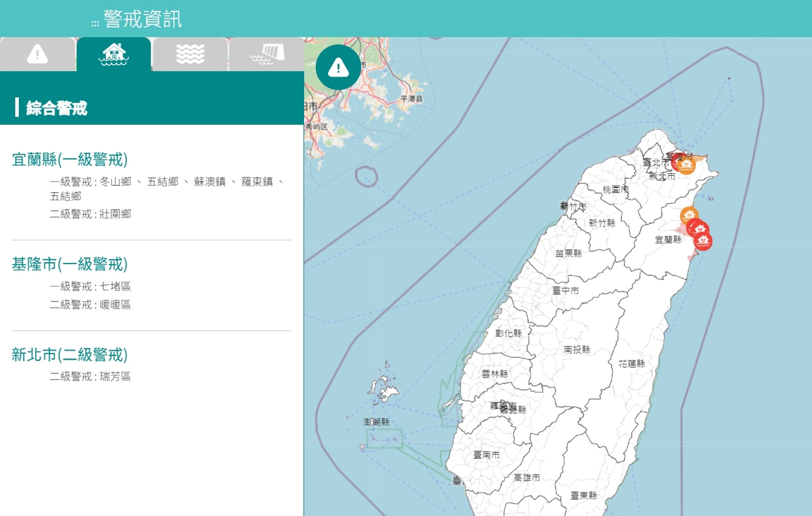Click the 新竹市 map label

point(573,207)
